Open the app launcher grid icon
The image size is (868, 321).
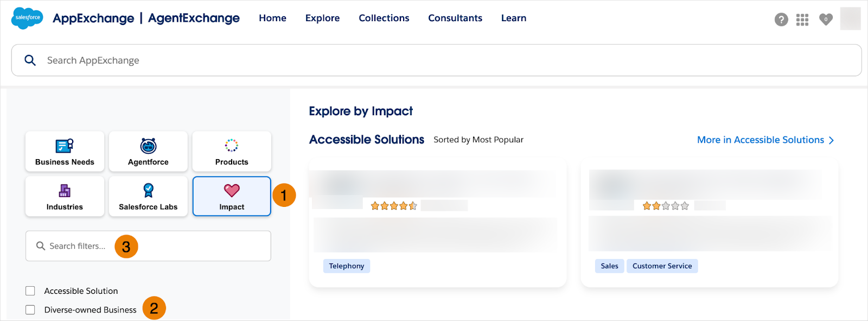point(802,20)
